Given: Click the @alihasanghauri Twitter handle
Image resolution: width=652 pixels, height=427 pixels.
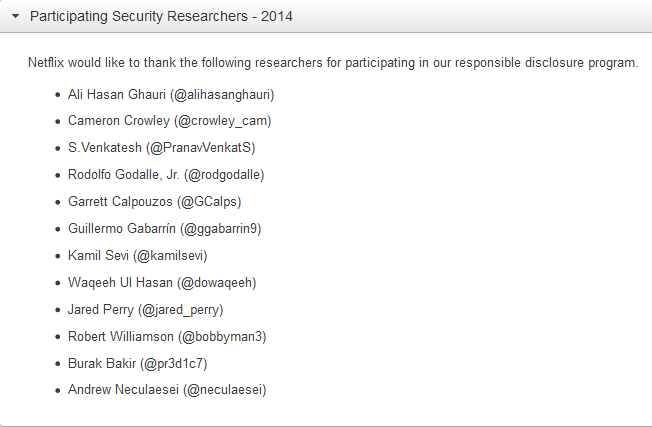Looking at the screenshot, I should pos(222,95).
